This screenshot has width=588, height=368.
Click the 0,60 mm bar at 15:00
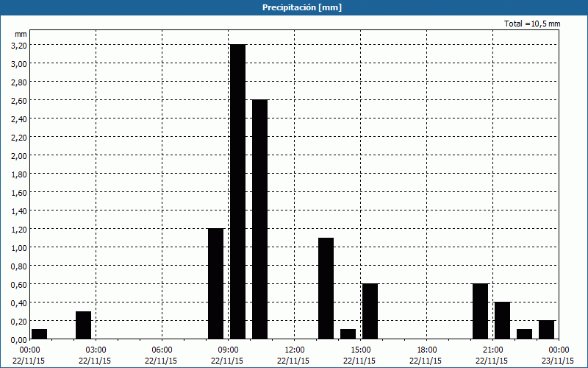370,311
